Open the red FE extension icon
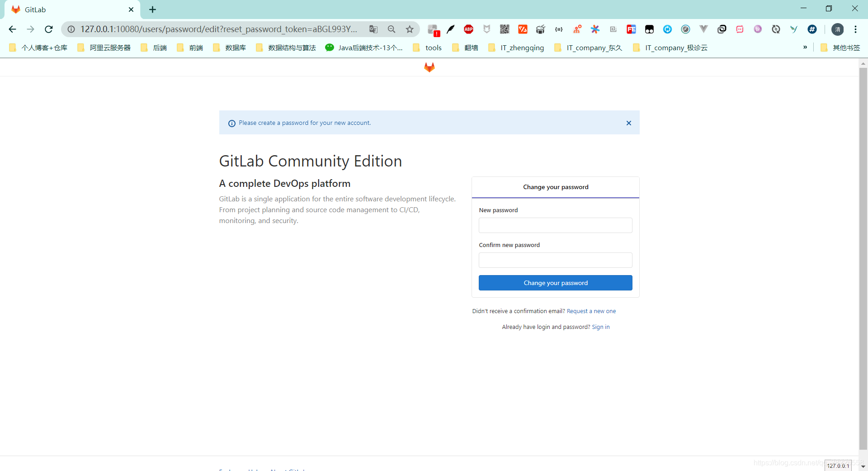Screen dimensions: 868x471 [631, 29]
